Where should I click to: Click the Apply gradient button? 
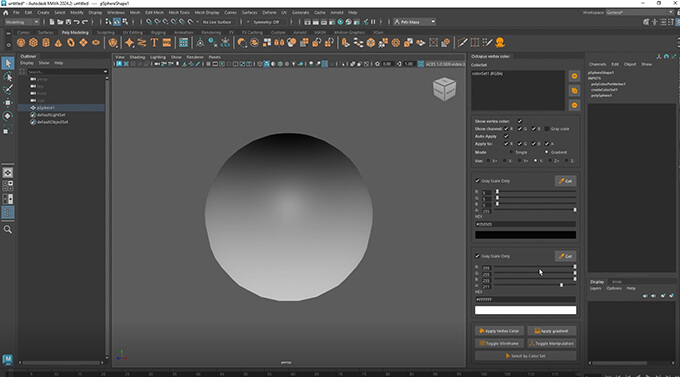point(552,331)
